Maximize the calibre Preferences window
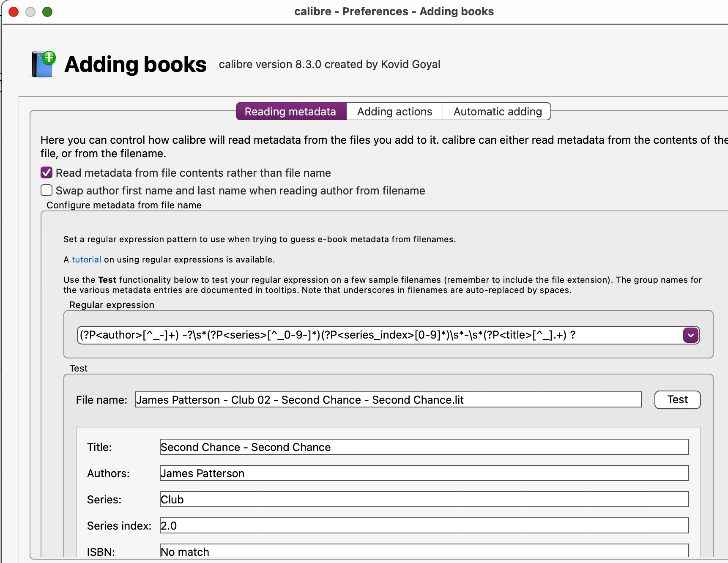The height and width of the screenshot is (563, 728). 47,12
